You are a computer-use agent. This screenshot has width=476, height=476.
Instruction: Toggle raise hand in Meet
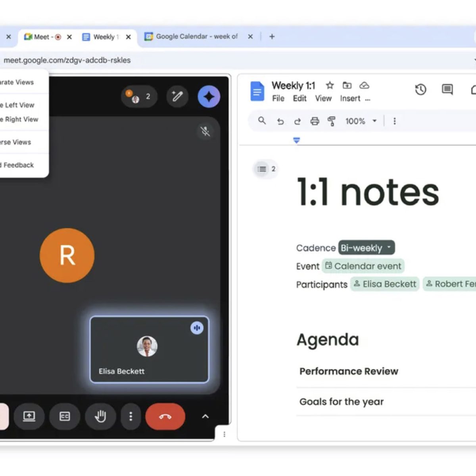pos(100,416)
